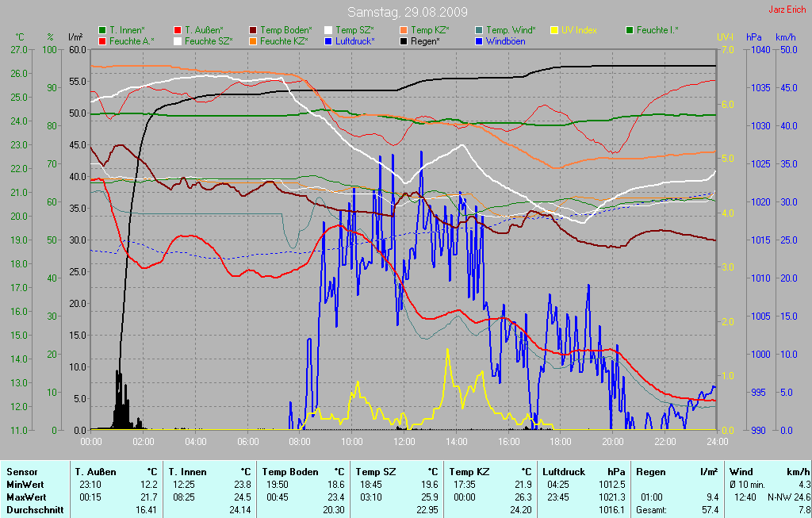Screen dimensions: 812x518
Task: Click the Luftdruck maximum "1021.3"
Action: tap(612, 497)
